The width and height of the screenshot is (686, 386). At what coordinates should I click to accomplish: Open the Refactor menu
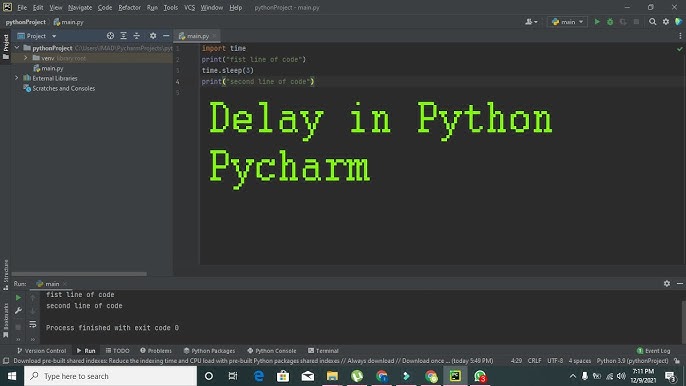tap(129, 7)
